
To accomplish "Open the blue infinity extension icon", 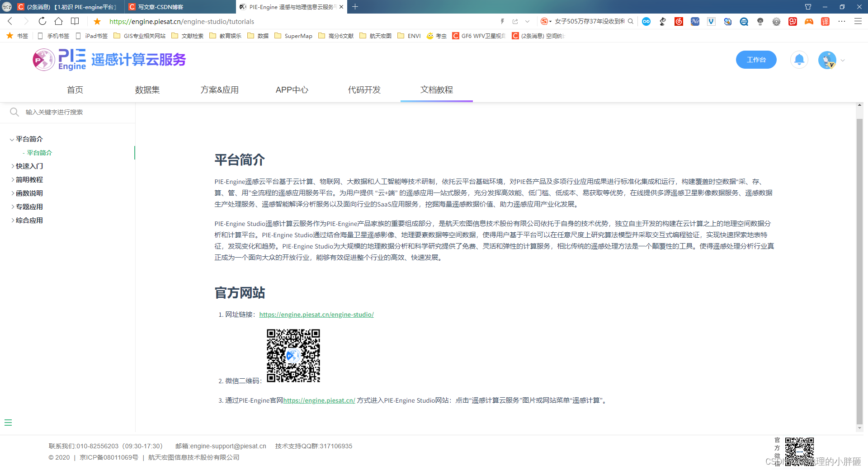I will click(646, 21).
